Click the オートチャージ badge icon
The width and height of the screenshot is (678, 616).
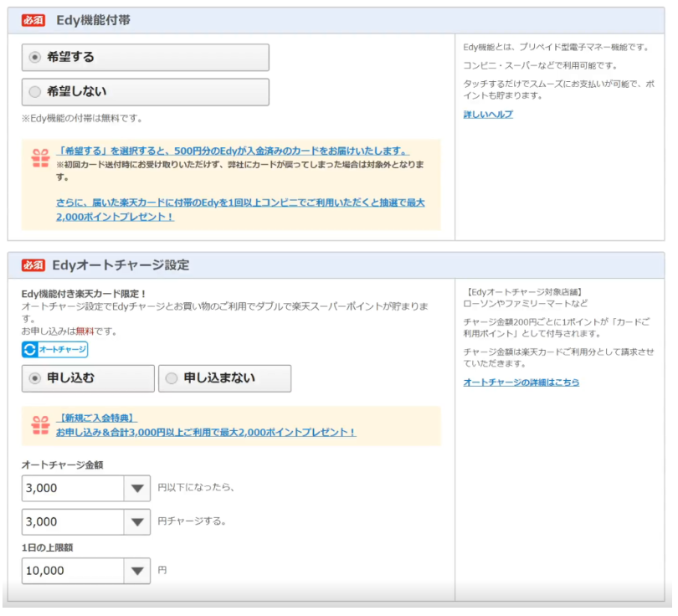(55, 349)
